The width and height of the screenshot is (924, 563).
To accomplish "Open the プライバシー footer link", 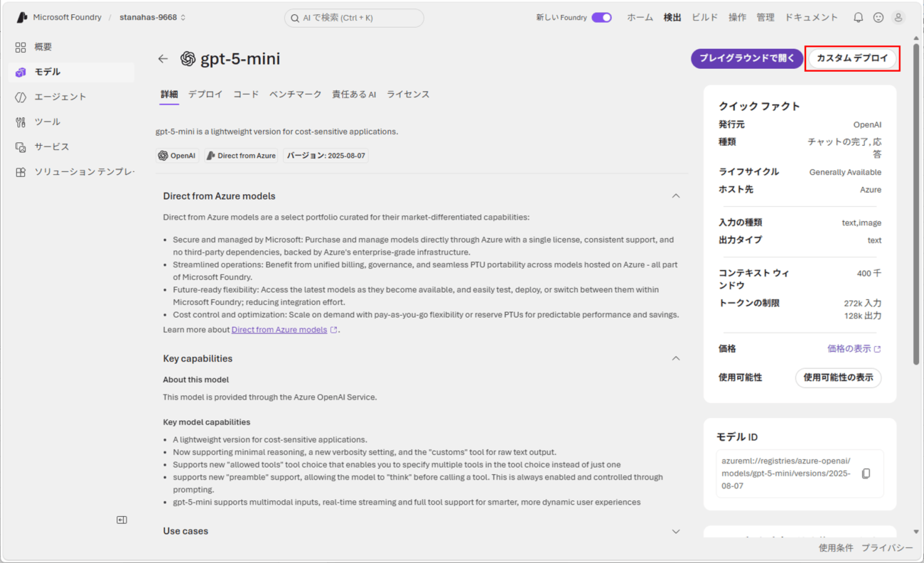I will tap(887, 548).
